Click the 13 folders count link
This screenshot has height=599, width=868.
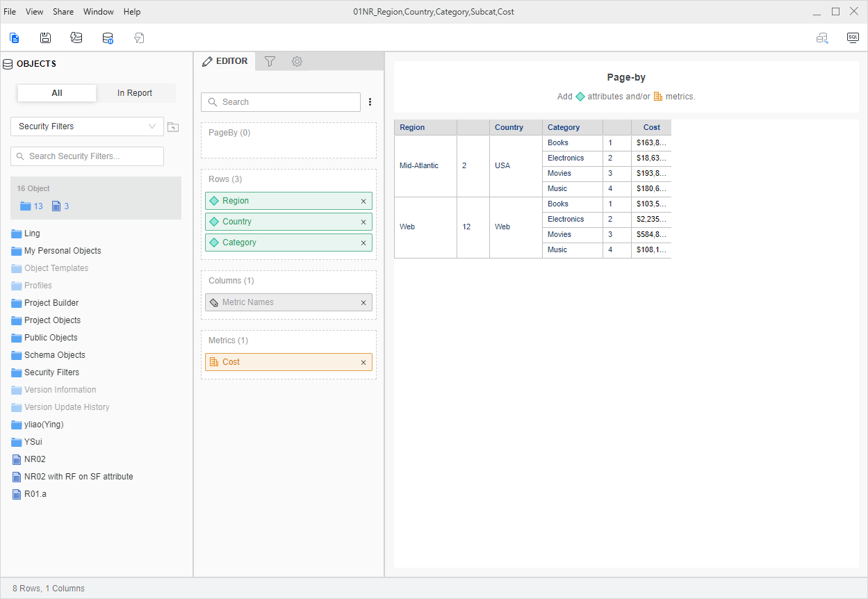32,206
